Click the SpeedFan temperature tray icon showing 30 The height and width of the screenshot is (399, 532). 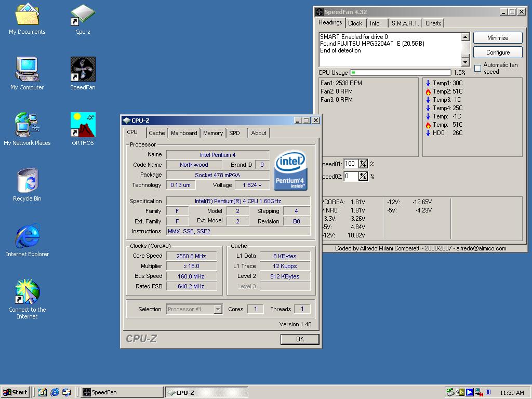click(x=488, y=392)
